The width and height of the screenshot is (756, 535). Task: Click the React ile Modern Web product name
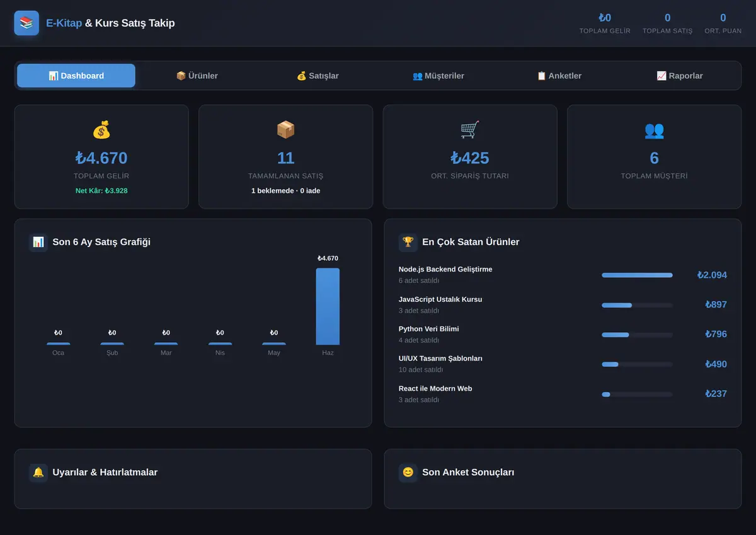point(435,388)
